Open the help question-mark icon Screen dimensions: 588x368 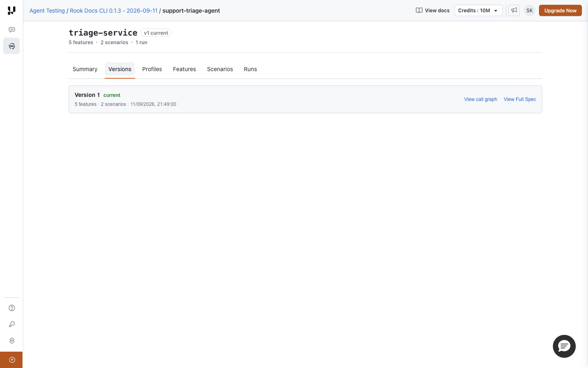pos(12,308)
